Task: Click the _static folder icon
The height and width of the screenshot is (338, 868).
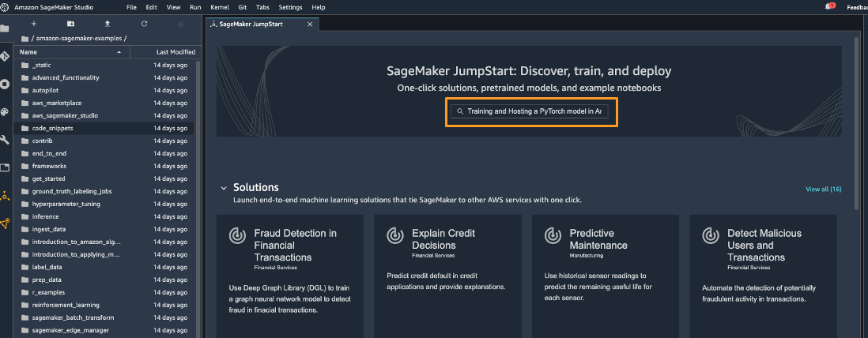Action: tap(25, 66)
